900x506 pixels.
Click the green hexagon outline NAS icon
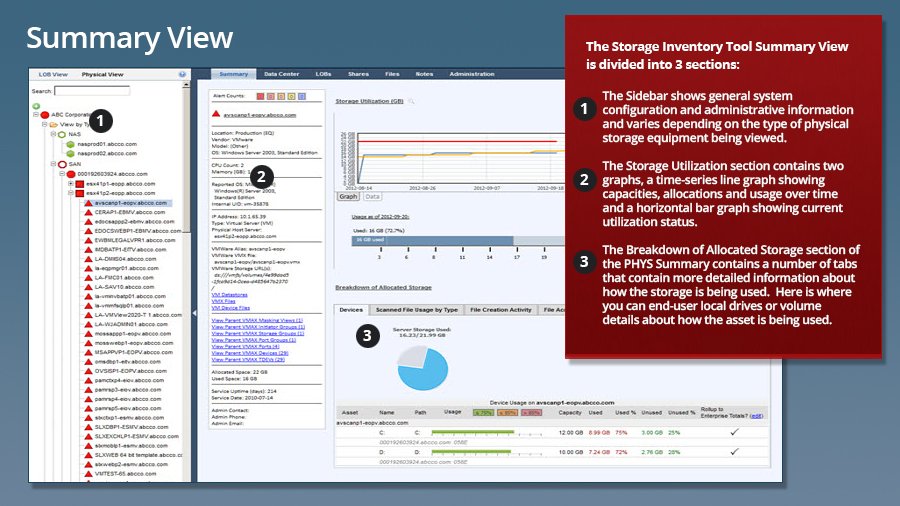(x=62, y=134)
